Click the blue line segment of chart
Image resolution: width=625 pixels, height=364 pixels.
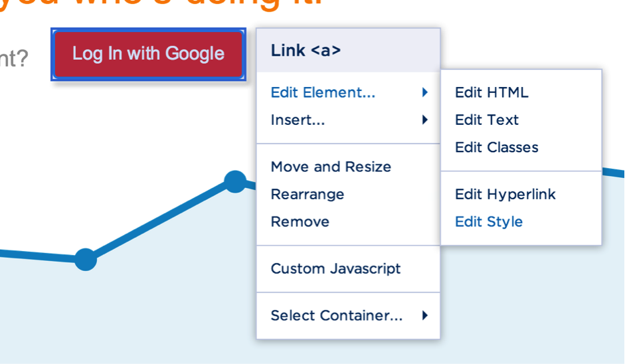point(159,221)
